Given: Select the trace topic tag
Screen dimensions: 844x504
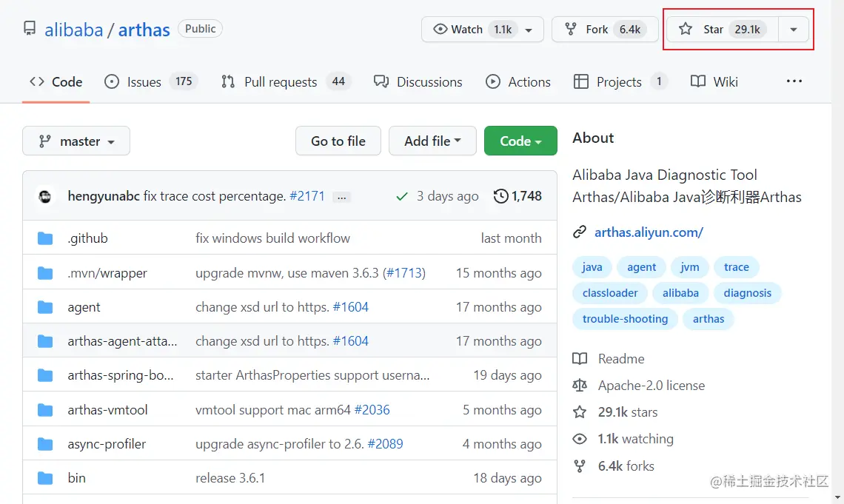Looking at the screenshot, I should coord(737,267).
